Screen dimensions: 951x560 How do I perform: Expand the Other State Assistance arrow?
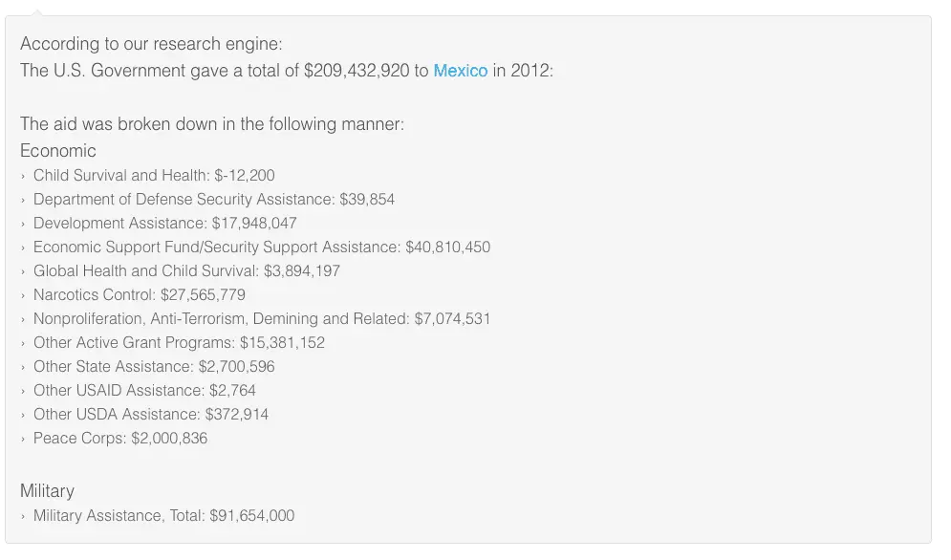[x=23, y=367]
